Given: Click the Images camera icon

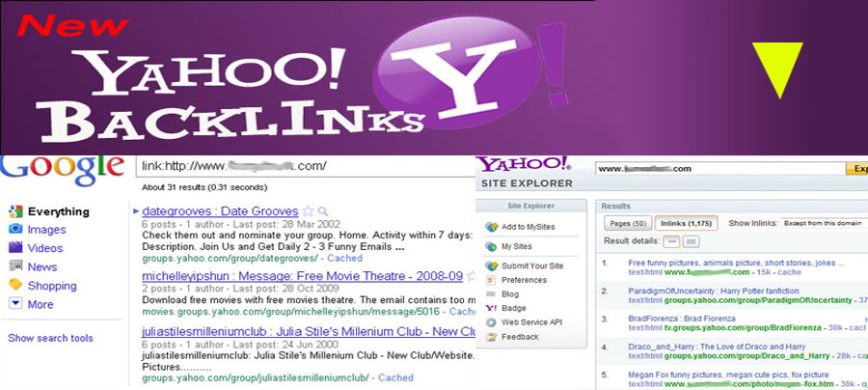Looking at the screenshot, I should 15,230.
